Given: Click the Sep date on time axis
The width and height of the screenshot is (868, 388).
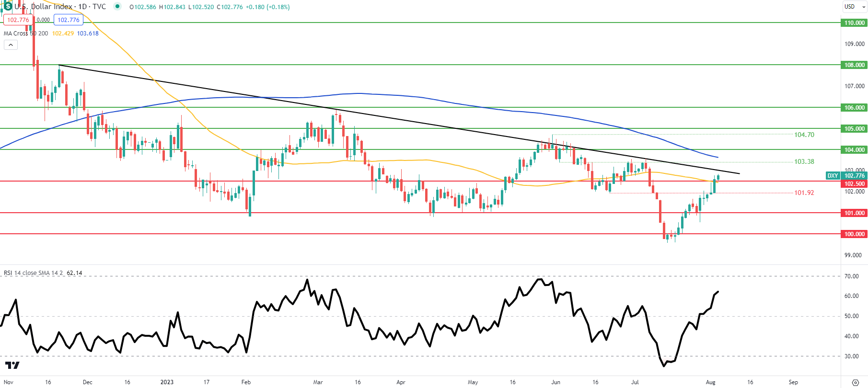Looking at the screenshot, I should pyautogui.click(x=793, y=382).
